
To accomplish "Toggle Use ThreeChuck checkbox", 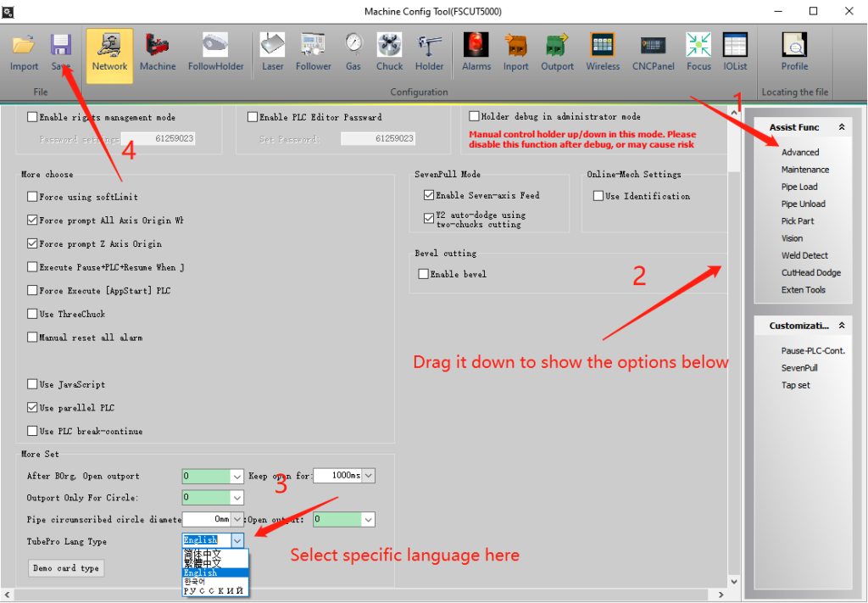I will (32, 314).
